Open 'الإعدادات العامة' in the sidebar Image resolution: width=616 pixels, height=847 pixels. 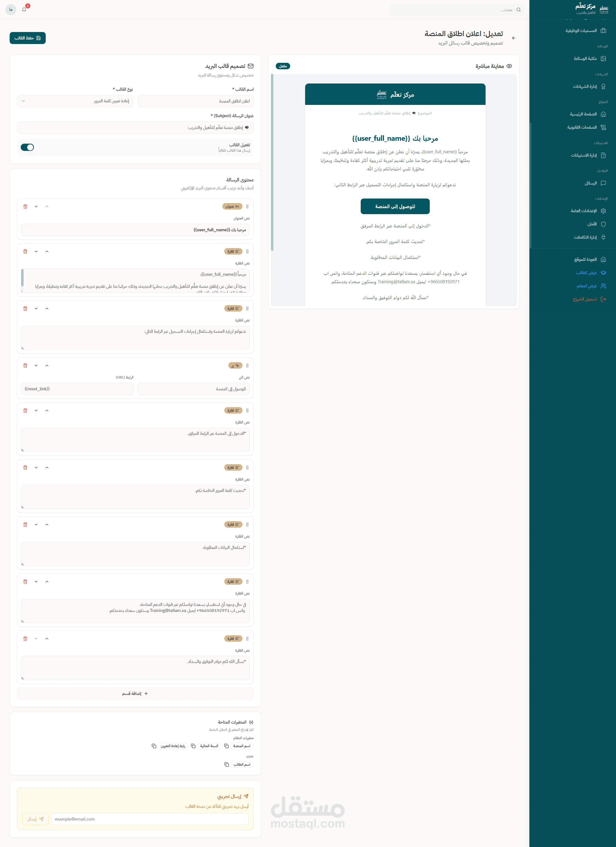click(584, 211)
